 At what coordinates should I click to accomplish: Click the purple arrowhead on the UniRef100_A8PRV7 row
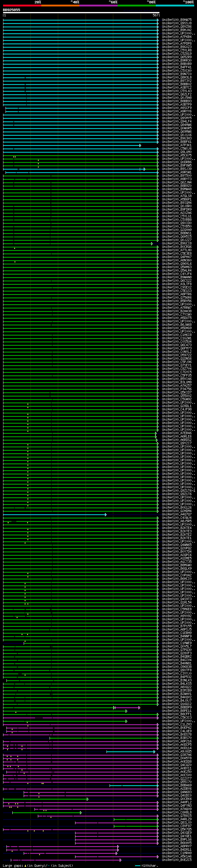pos(118,846)
